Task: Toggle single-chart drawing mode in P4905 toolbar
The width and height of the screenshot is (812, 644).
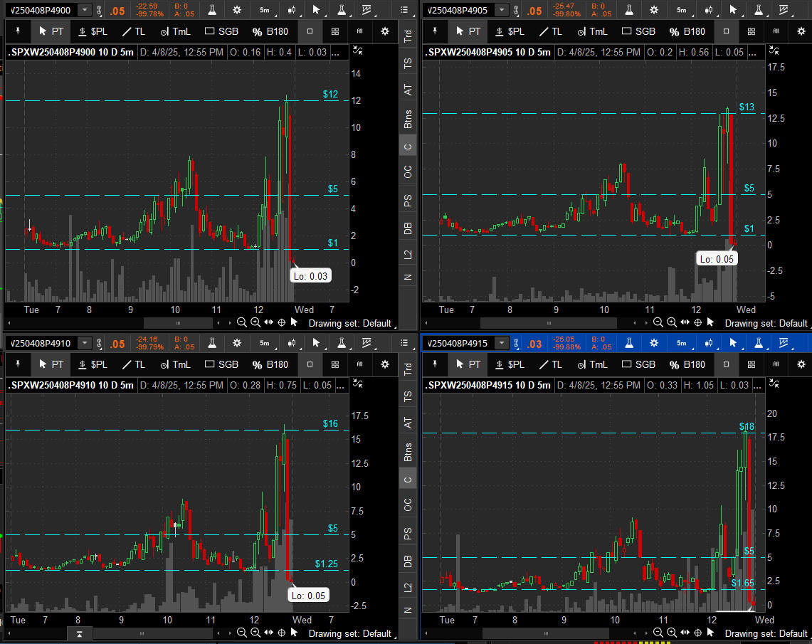Action: pos(726,31)
